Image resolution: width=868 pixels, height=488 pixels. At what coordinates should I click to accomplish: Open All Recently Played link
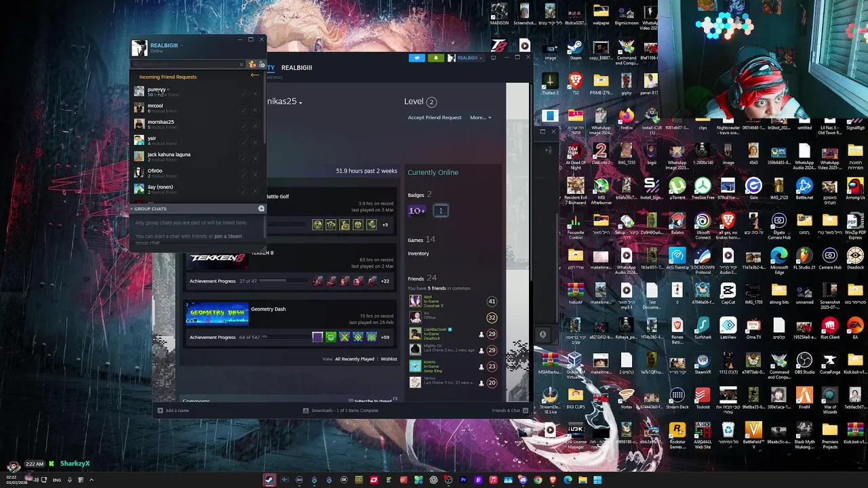coord(355,359)
